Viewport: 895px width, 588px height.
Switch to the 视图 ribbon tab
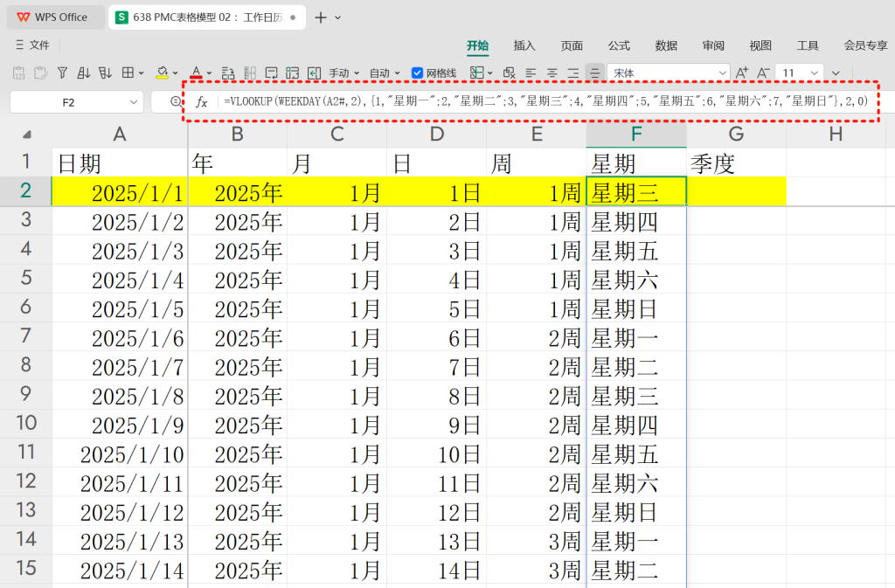(760, 45)
